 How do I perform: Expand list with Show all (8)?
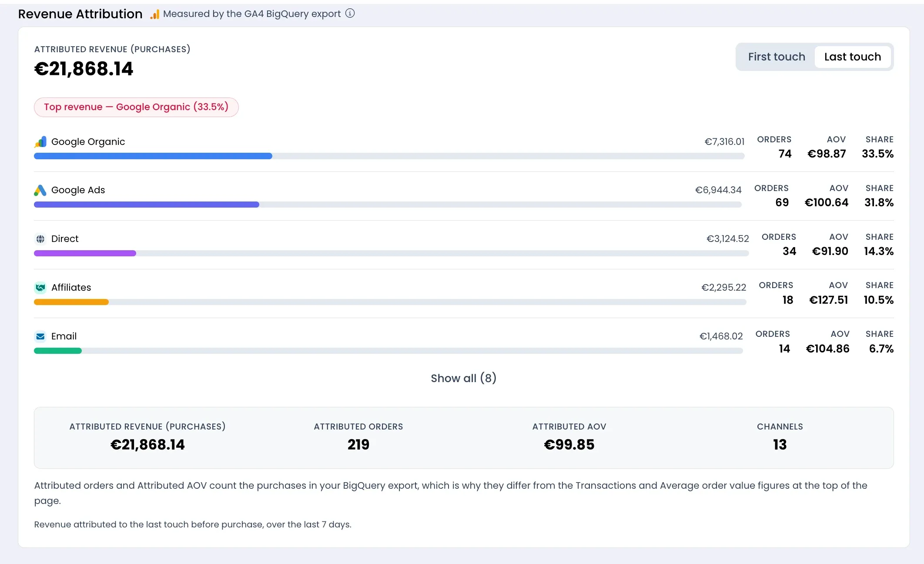click(x=463, y=378)
